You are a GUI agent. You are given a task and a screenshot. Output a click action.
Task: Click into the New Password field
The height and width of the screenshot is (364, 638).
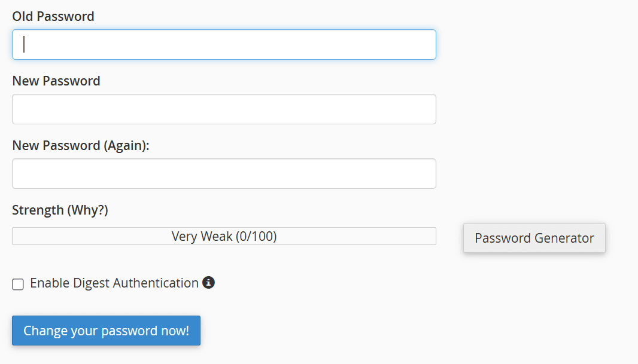[224, 109]
